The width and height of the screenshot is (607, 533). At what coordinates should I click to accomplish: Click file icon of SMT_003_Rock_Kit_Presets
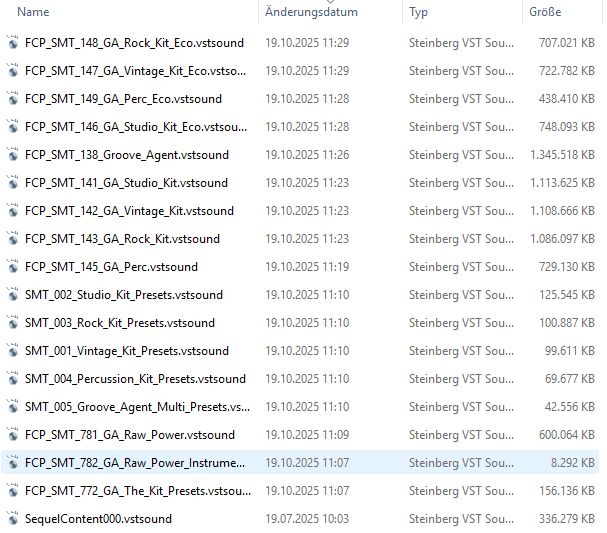coord(13,323)
